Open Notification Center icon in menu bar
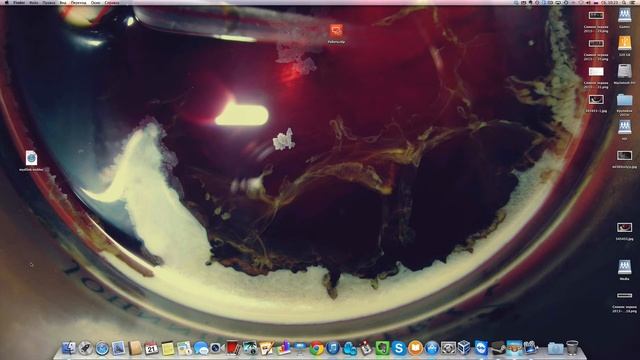640x360 pixels. (x=633, y=2)
